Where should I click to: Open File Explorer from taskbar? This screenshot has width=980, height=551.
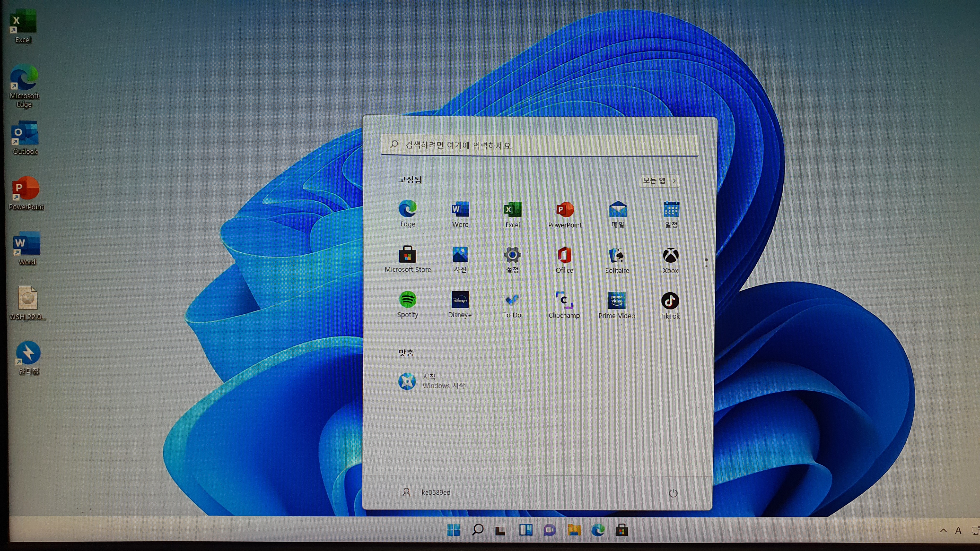click(x=574, y=530)
